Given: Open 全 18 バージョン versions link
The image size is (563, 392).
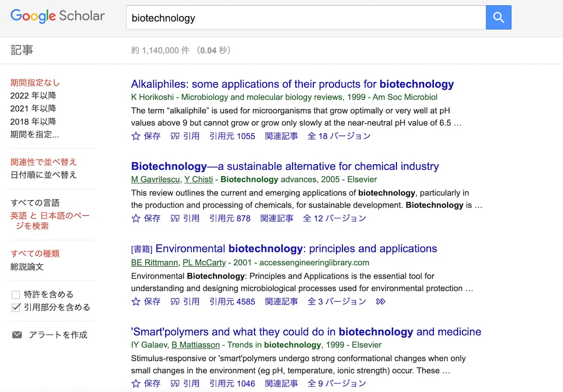Looking at the screenshot, I should tap(339, 136).
